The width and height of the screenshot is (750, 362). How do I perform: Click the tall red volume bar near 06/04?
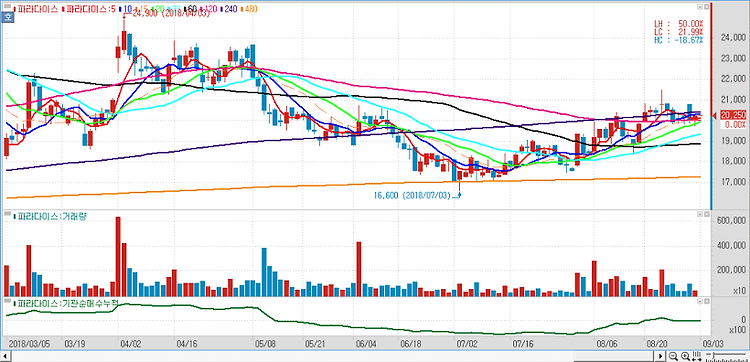click(359, 269)
